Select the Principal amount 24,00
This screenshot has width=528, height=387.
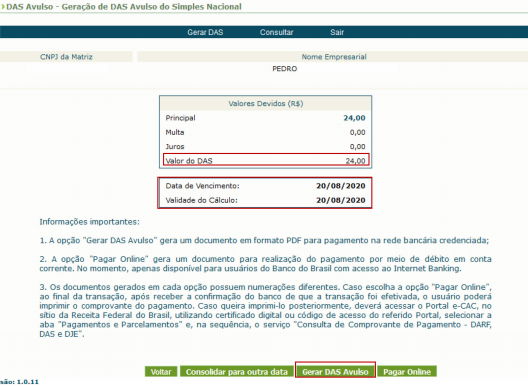(x=354, y=118)
